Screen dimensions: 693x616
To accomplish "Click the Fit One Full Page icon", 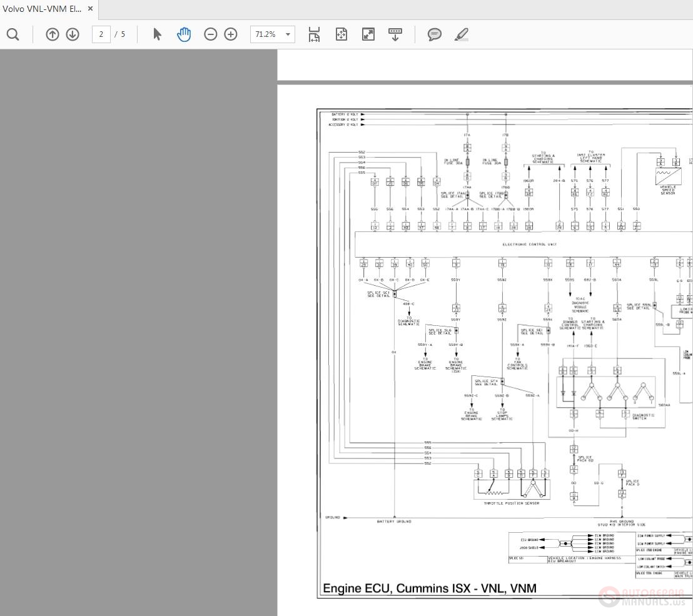I will tap(341, 34).
